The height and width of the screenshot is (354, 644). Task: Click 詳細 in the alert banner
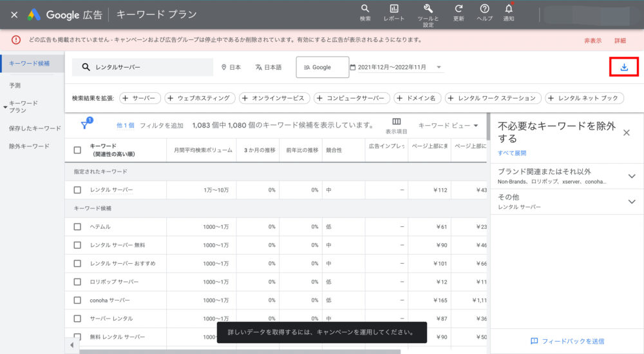(x=620, y=40)
